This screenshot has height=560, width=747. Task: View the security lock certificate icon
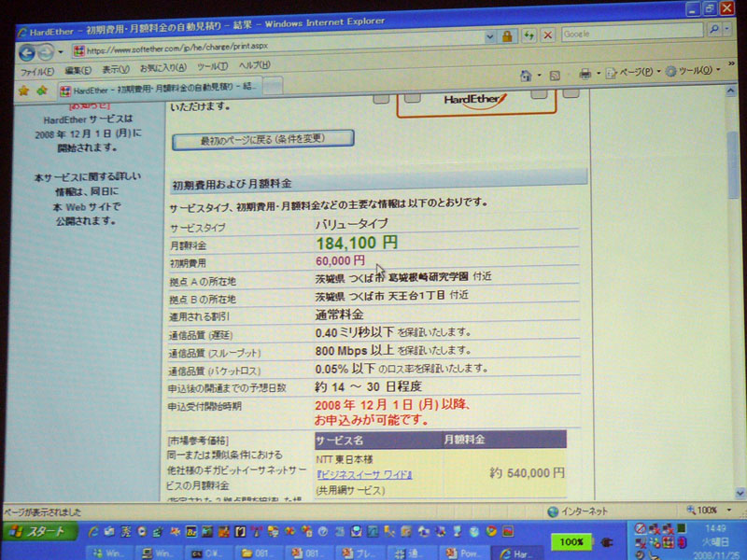507,36
